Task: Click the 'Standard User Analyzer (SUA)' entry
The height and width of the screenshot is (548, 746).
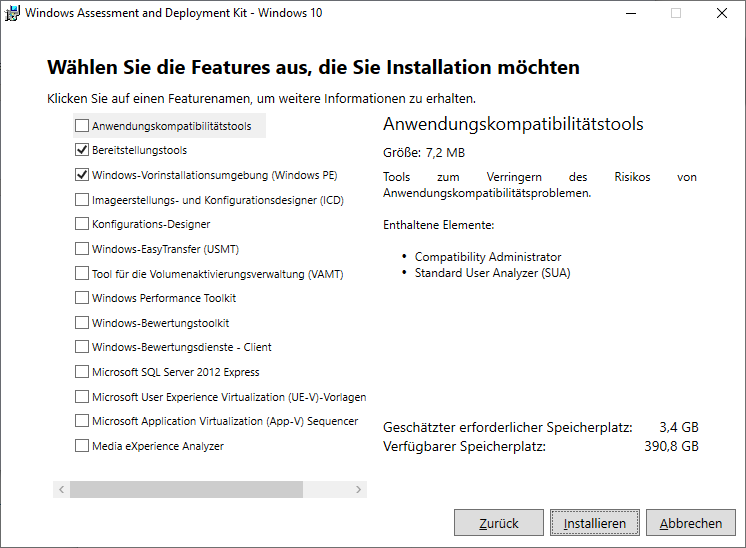Action: (x=492, y=273)
